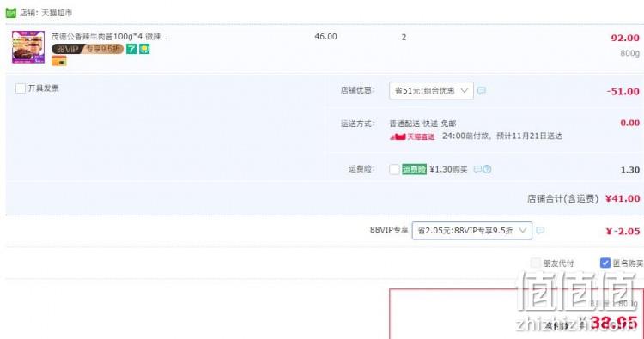Uncheck the 匿名购买 checkbox
The image size is (644, 339).
tap(605, 263)
